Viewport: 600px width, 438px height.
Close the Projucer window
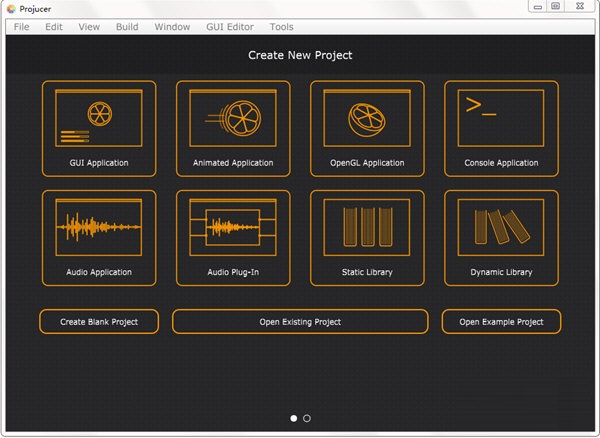580,6
